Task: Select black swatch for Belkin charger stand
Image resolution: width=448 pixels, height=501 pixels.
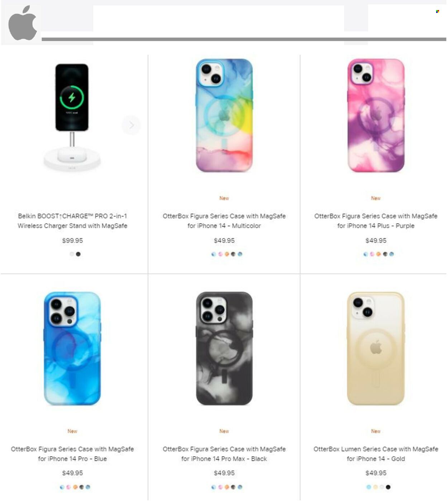Action: coord(78,254)
